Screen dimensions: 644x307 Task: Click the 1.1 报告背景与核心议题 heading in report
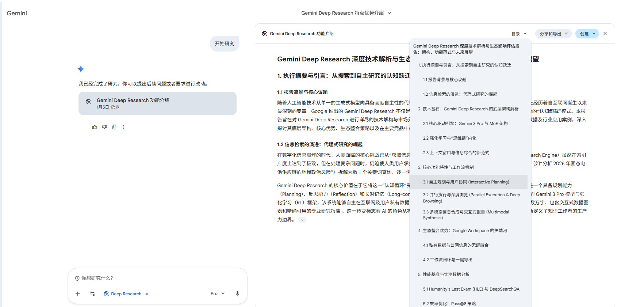pos(302,92)
